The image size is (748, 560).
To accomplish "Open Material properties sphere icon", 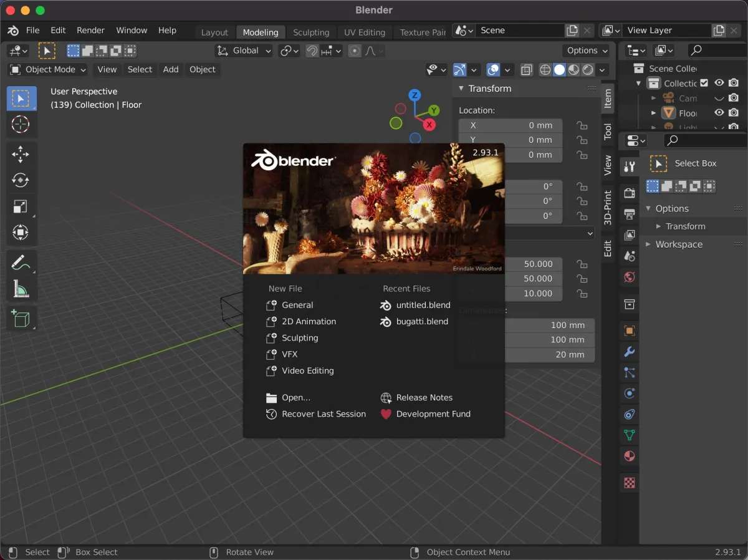I will point(630,456).
